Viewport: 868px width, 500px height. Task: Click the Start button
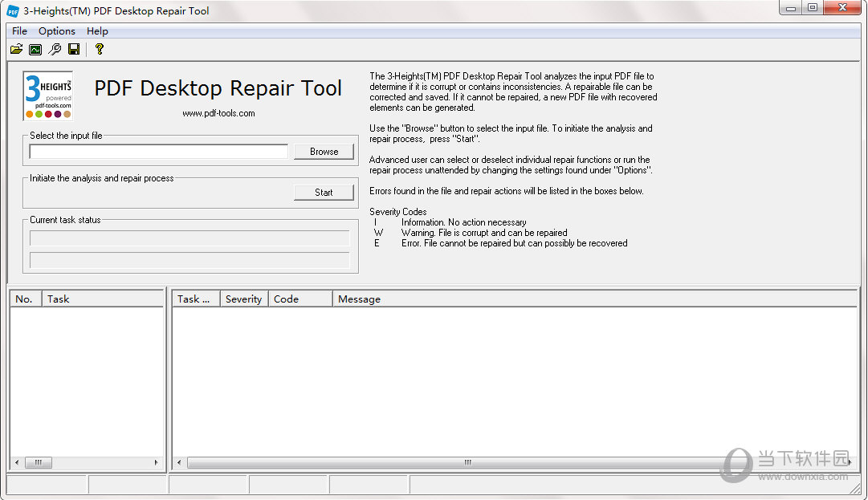[x=324, y=193]
